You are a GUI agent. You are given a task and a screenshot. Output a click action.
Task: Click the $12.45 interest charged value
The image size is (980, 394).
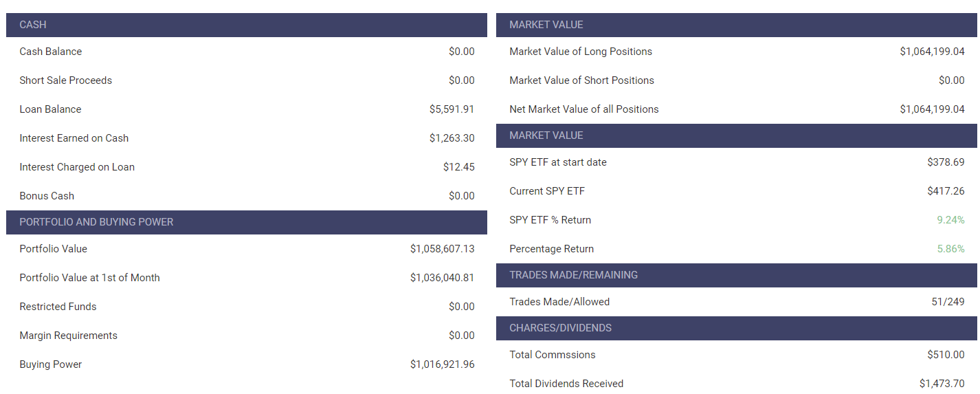[458, 167]
